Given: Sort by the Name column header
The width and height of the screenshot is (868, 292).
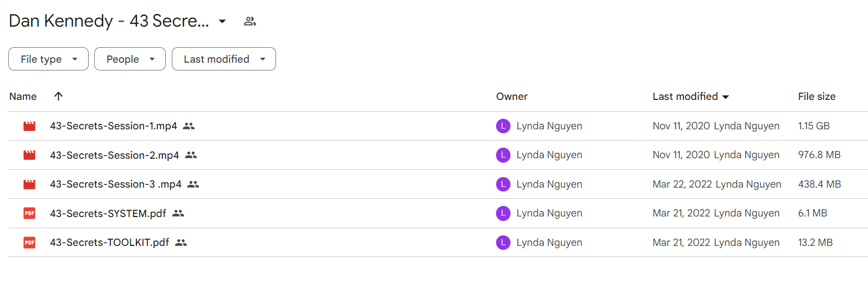Looking at the screenshot, I should (23, 96).
